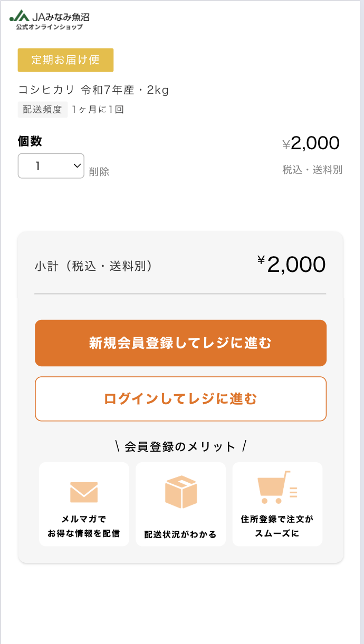
Task: Click the ¥2,000 subtotal price
Action: 291,264
